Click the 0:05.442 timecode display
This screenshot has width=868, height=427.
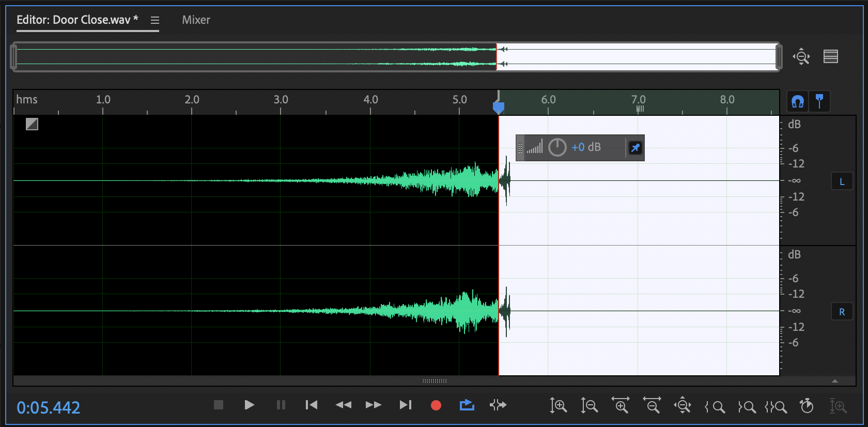[49, 407]
